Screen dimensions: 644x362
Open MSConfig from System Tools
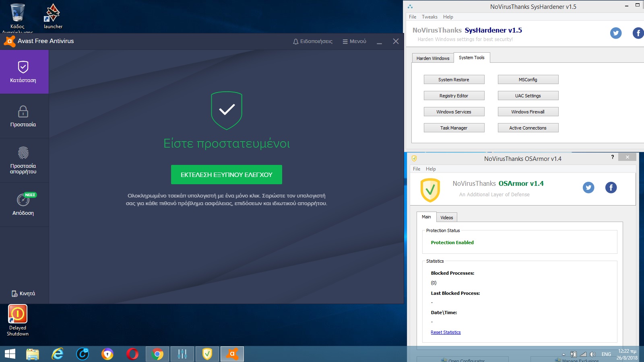[528, 80]
